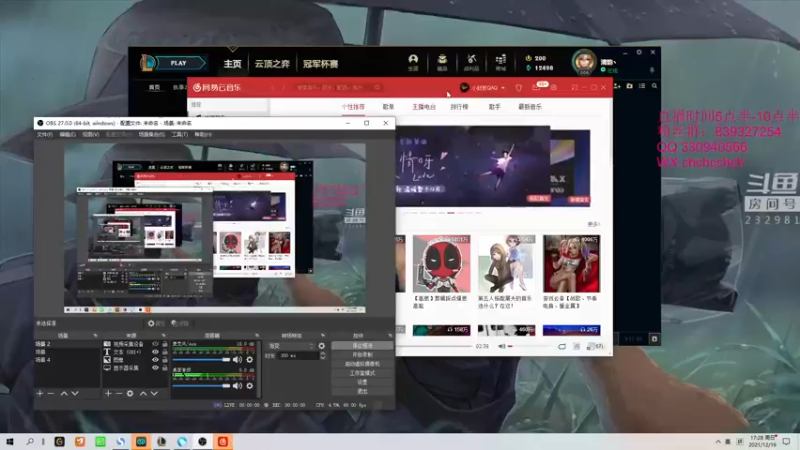Image resolution: width=800 pixels, height=450 pixels.
Task: Open profile icon in League client header
Action: (413, 62)
